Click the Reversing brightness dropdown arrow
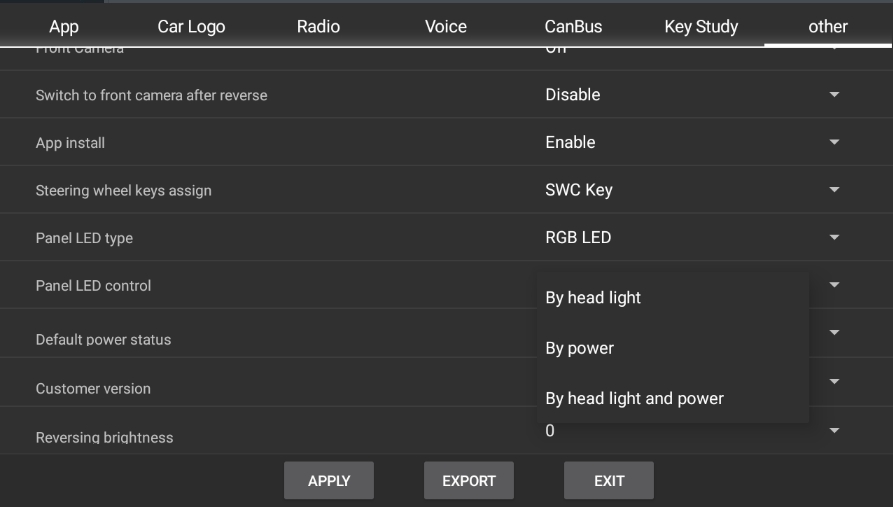This screenshot has width=893, height=507. [x=834, y=431]
